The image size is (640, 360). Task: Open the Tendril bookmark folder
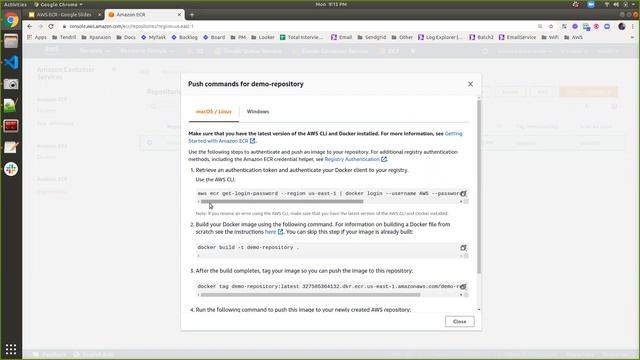click(x=64, y=37)
